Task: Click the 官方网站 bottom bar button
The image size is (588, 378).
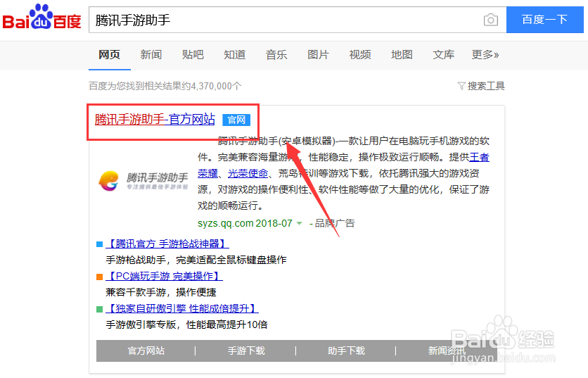Action: click(x=146, y=351)
